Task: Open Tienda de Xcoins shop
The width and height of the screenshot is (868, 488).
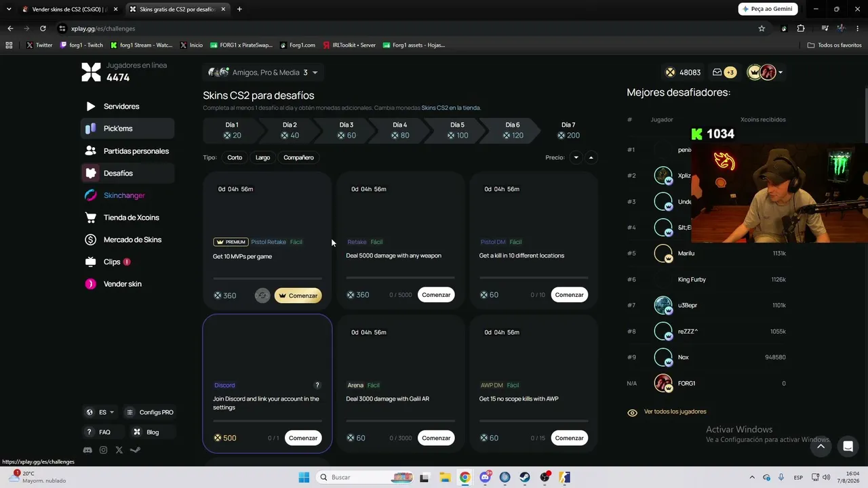Action: click(127, 218)
